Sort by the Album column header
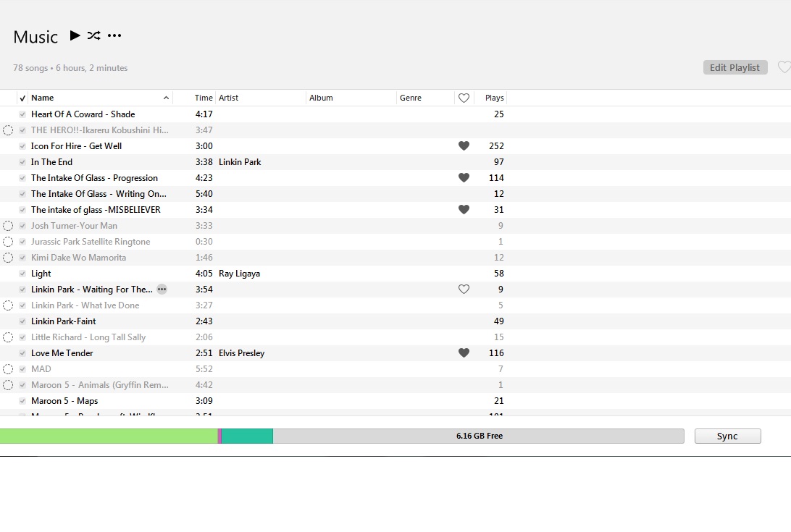The height and width of the screenshot is (532, 791). coord(321,98)
